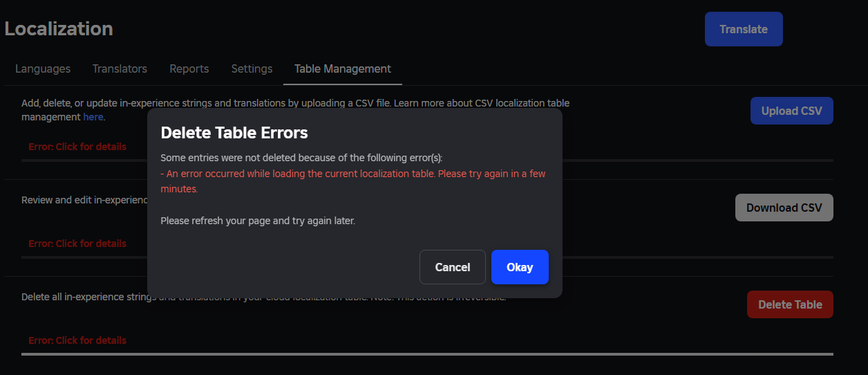Image resolution: width=868 pixels, height=375 pixels.
Task: Dismiss the dialog with Cancel
Action: coord(453,267)
